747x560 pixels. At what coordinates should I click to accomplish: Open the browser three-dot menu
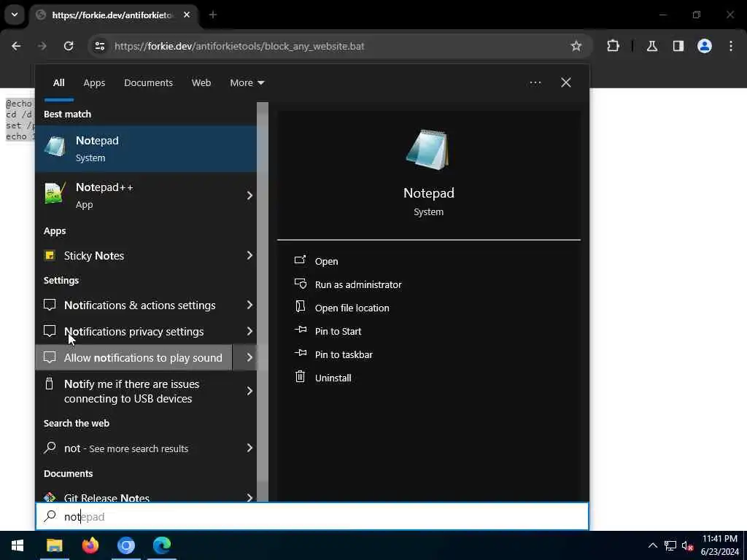click(731, 46)
